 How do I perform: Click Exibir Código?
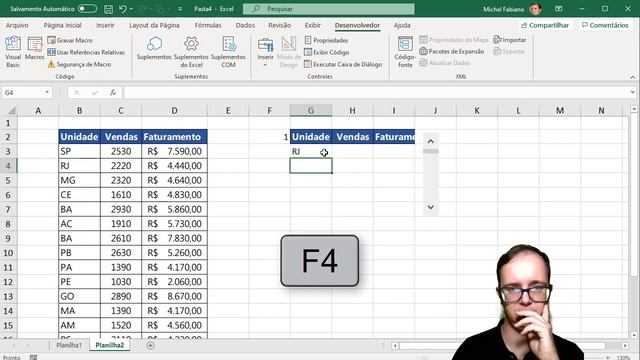pos(327,52)
